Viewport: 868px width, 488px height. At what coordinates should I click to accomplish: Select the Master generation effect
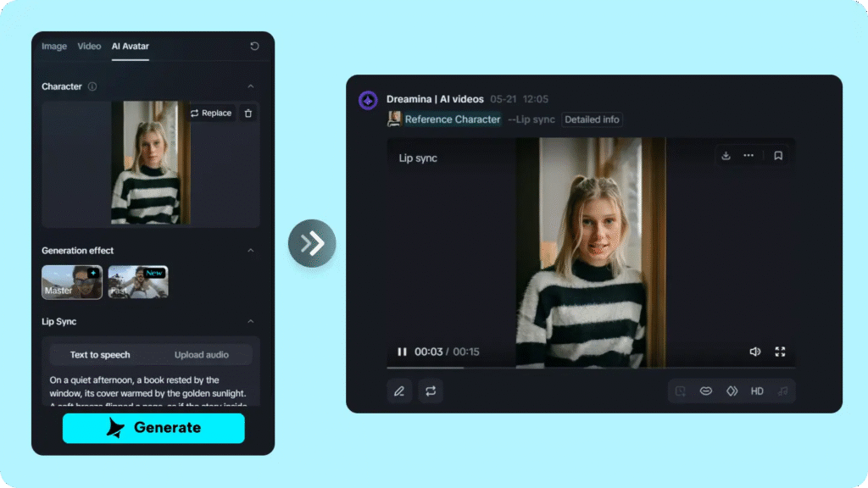coord(72,282)
